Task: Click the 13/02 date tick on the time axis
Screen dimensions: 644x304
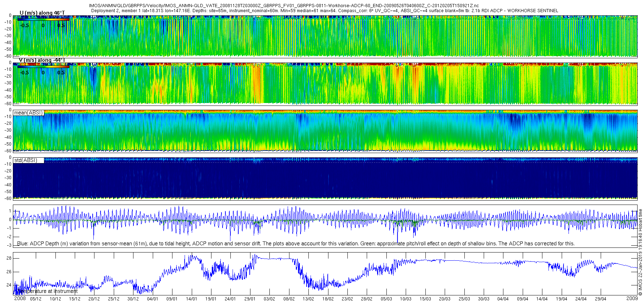Action: 308,299
